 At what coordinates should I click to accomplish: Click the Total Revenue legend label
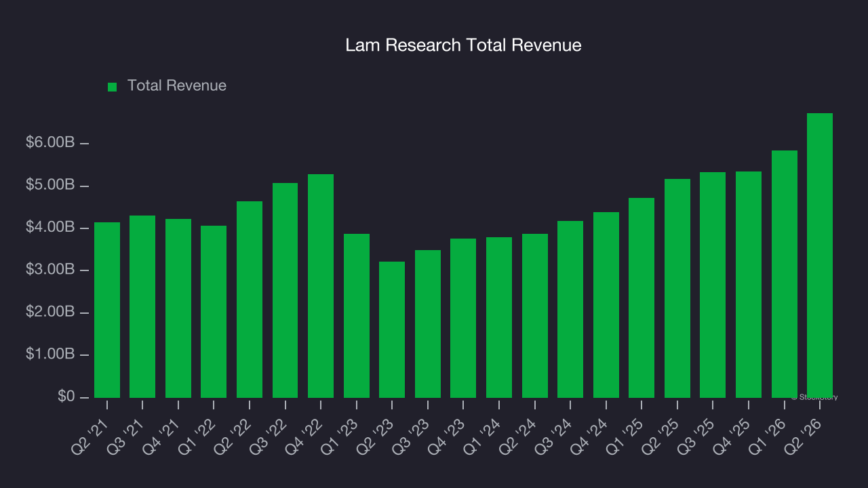tap(177, 86)
